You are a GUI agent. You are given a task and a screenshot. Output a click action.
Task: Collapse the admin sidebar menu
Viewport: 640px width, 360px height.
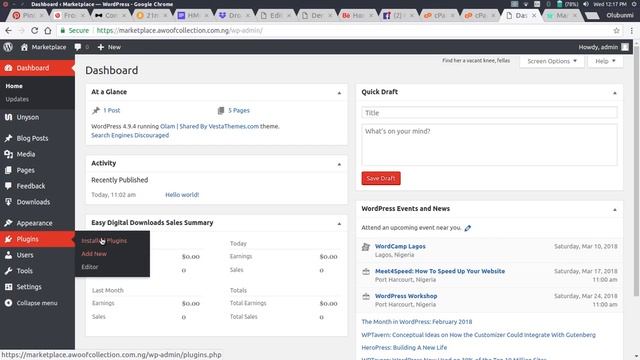tap(37, 303)
